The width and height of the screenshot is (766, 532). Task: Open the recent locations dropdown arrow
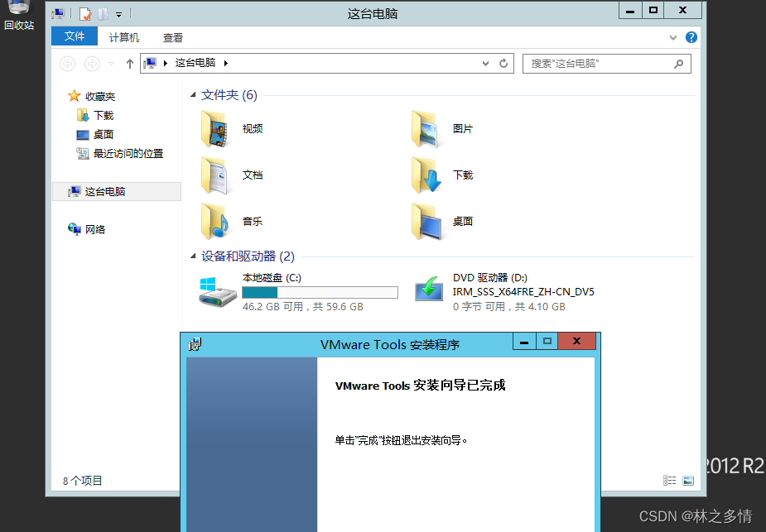click(112, 64)
